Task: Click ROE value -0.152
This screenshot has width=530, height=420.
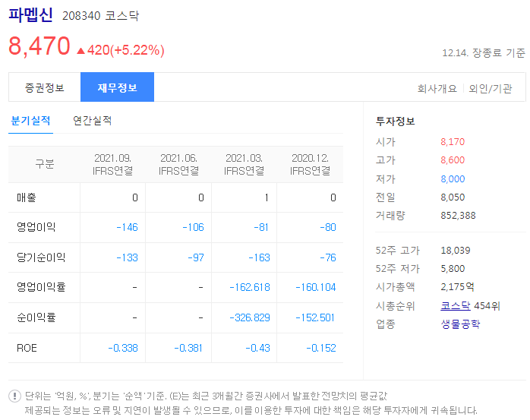Action: [321, 348]
